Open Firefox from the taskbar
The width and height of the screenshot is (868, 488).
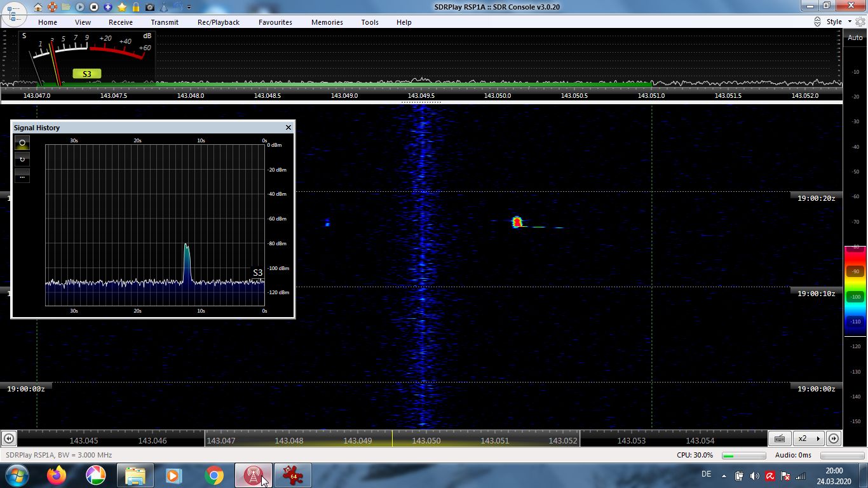(x=57, y=475)
